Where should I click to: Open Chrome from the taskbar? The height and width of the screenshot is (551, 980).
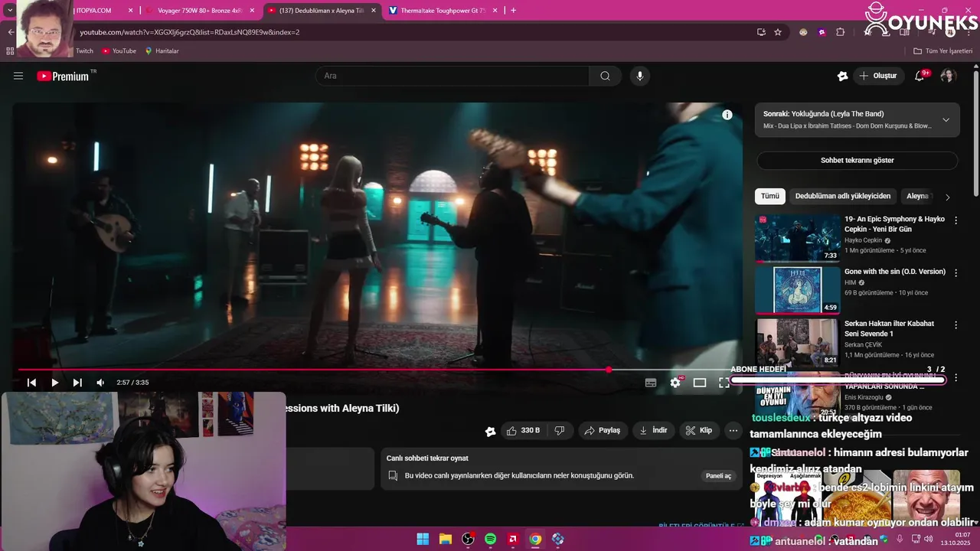pyautogui.click(x=535, y=540)
